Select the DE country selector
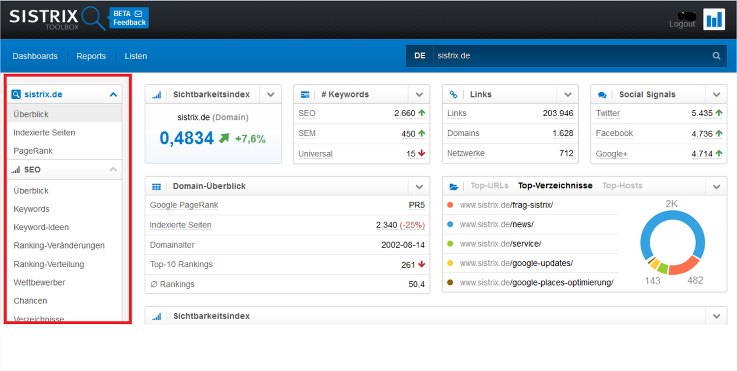This screenshot has width=737, height=371. click(420, 55)
